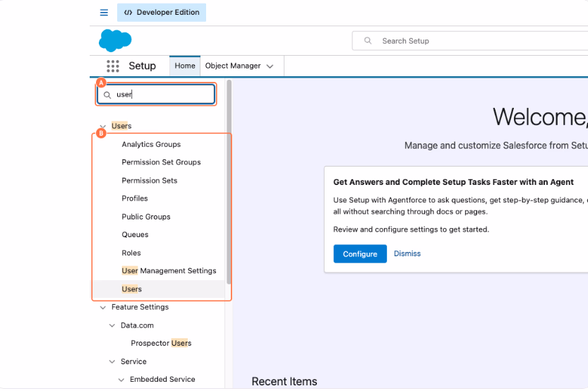
Task: Open Permission Sets
Action: (149, 181)
